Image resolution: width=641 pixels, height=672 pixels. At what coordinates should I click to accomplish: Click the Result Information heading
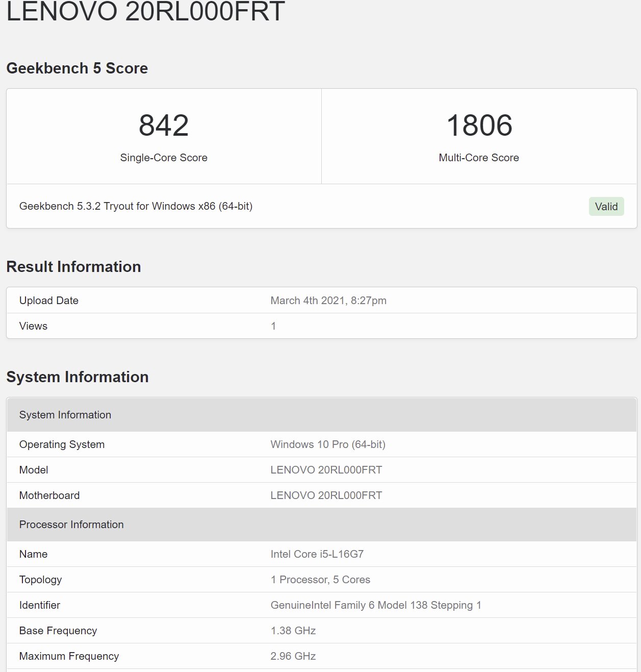73,267
